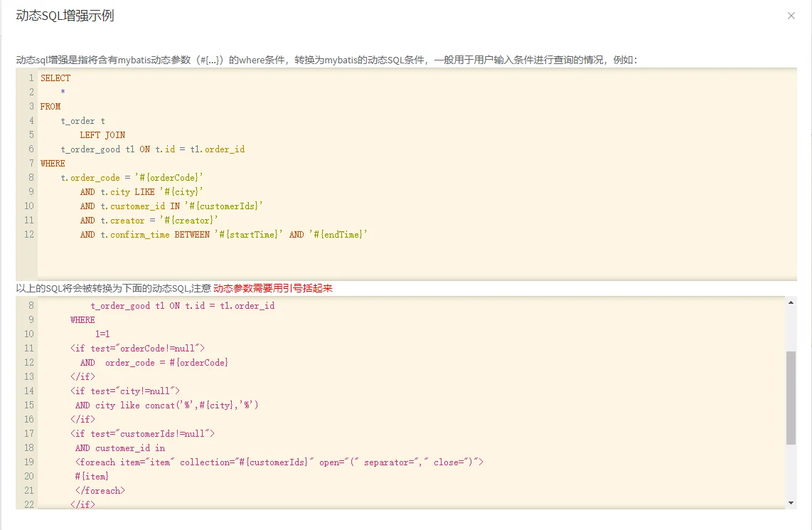Click the t.city LIKE '#{city}' line
Viewport: 812px width, 530px height.
coord(142,192)
